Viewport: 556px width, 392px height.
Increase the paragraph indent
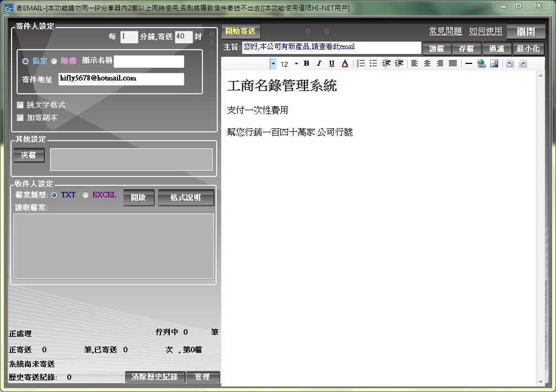pyautogui.click(x=399, y=63)
